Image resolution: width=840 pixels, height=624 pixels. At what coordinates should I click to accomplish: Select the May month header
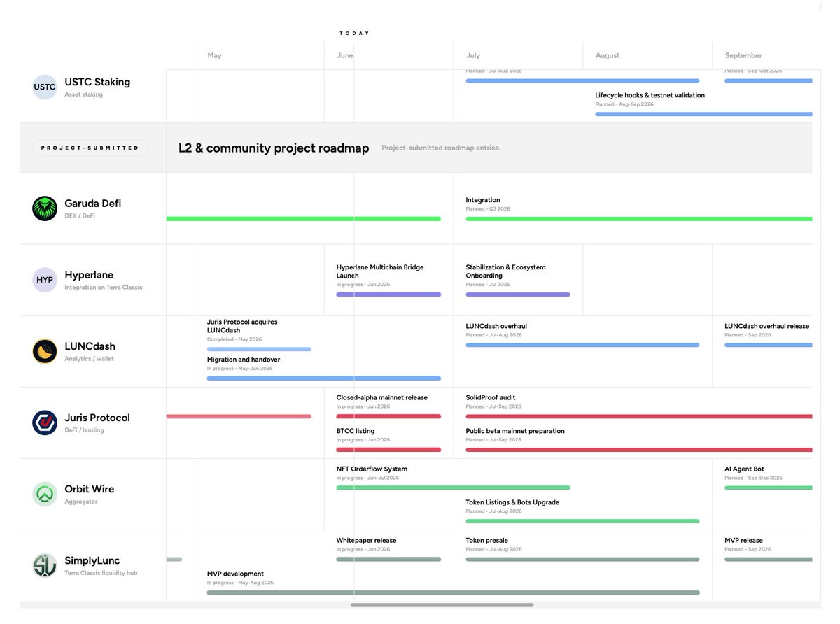[x=214, y=55]
